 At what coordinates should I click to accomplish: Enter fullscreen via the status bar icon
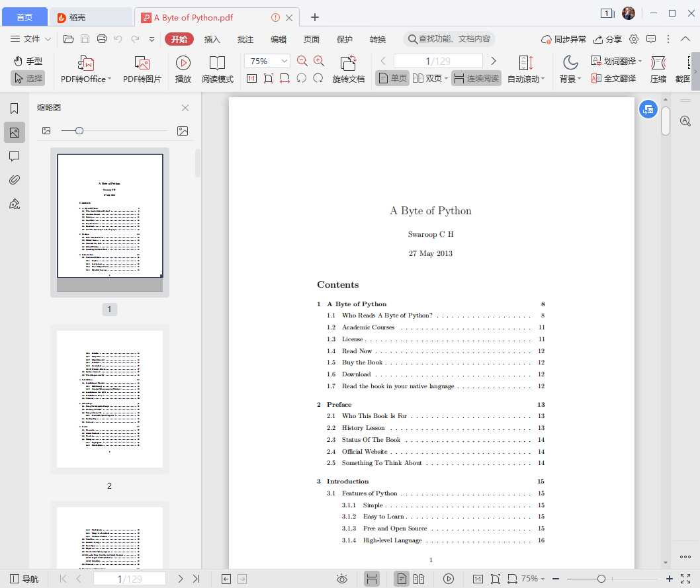(x=685, y=579)
